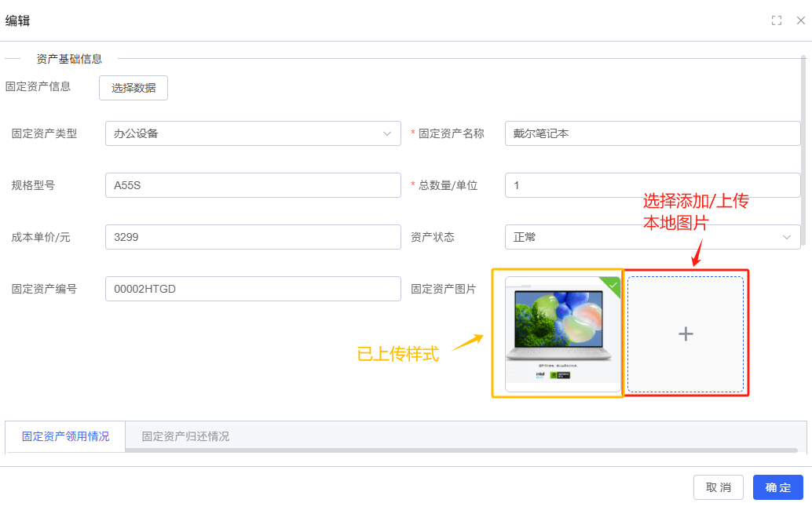The height and width of the screenshot is (514, 812).
Task: Click the fullscreen expand icon in header
Action: click(777, 21)
